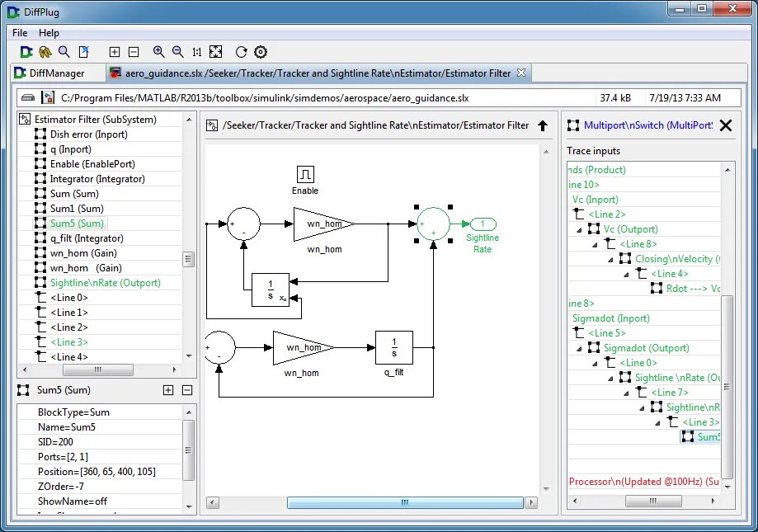Zoom out using the toolbar magnifier-minus
Image resolution: width=758 pixels, height=532 pixels.
(178, 52)
